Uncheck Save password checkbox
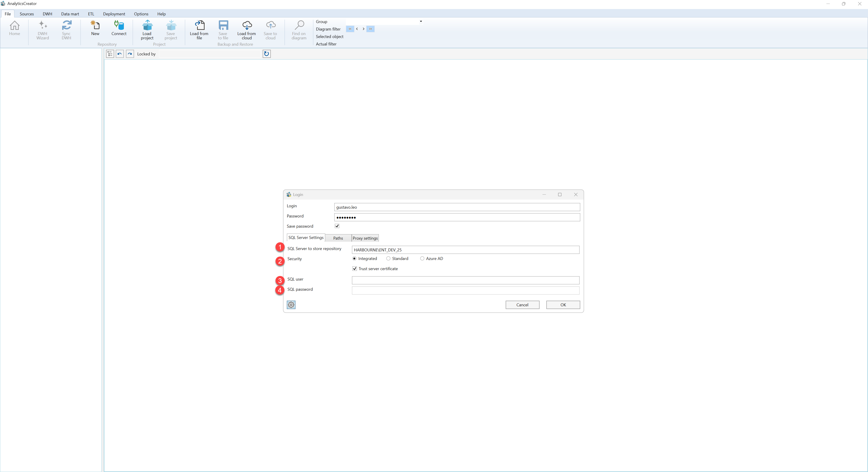The image size is (868, 472). pos(337,226)
